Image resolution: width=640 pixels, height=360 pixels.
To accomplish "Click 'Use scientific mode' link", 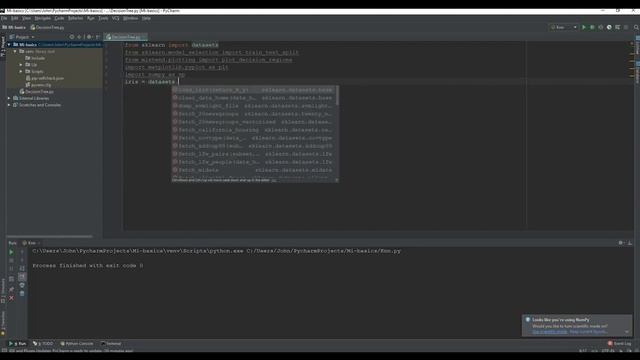I will pos(550,331).
